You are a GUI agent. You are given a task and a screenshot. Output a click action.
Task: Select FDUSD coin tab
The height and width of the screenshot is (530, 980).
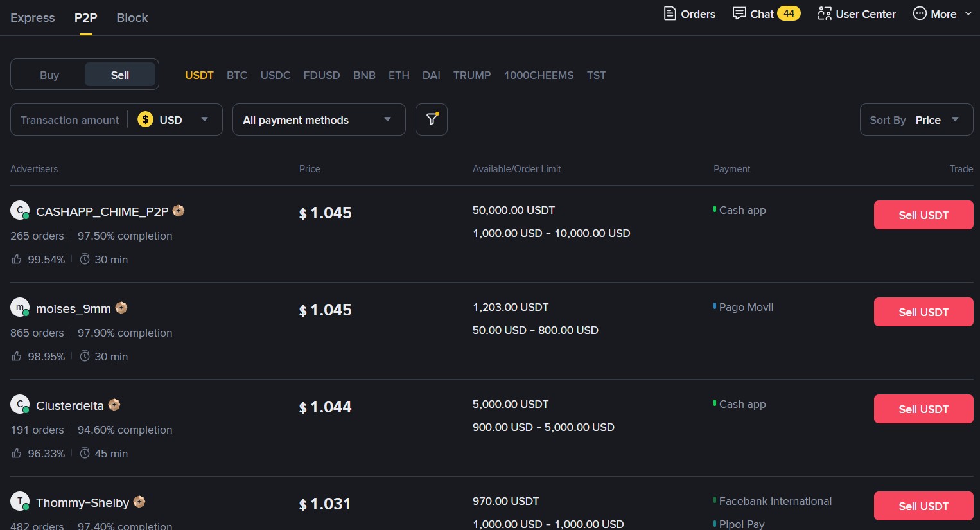point(322,75)
